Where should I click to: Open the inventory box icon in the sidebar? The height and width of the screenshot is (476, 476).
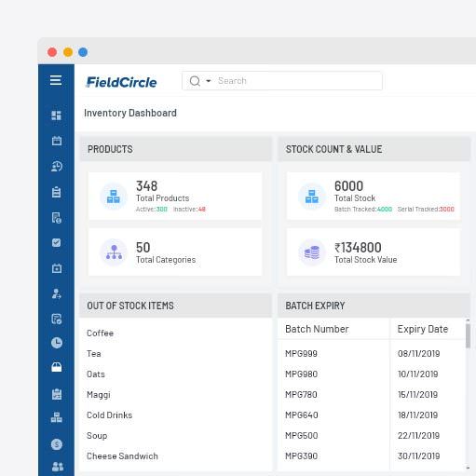[57, 367]
